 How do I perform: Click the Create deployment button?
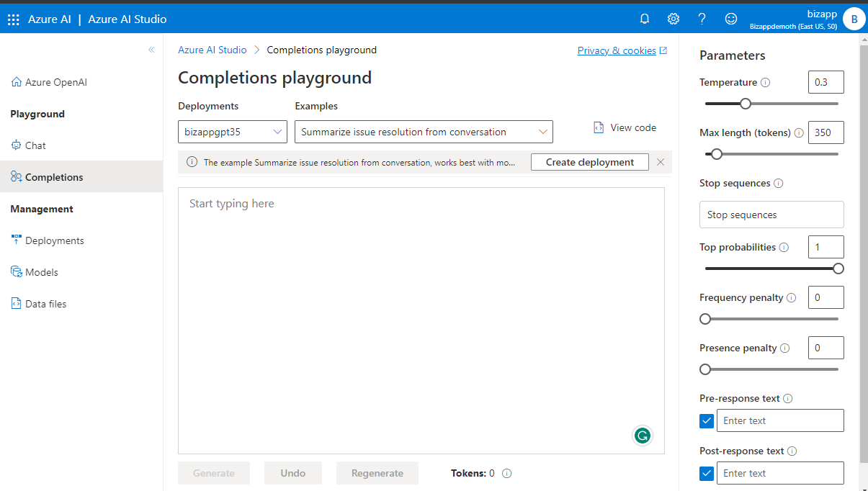point(590,162)
